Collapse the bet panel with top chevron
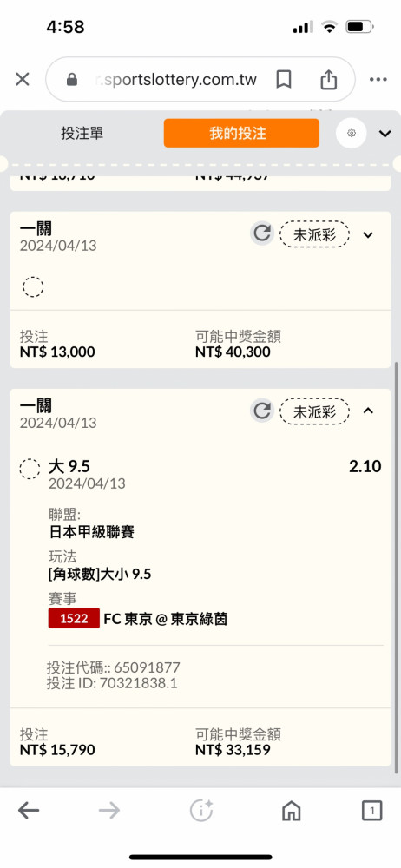 385,134
